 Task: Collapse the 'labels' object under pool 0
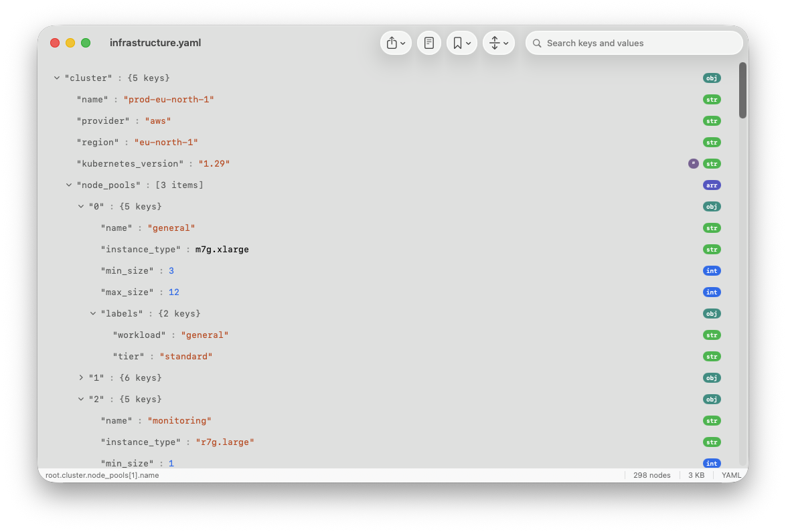tap(93, 313)
